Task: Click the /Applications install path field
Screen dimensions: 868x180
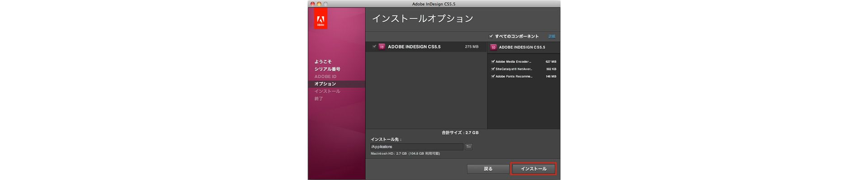Action: (416, 147)
